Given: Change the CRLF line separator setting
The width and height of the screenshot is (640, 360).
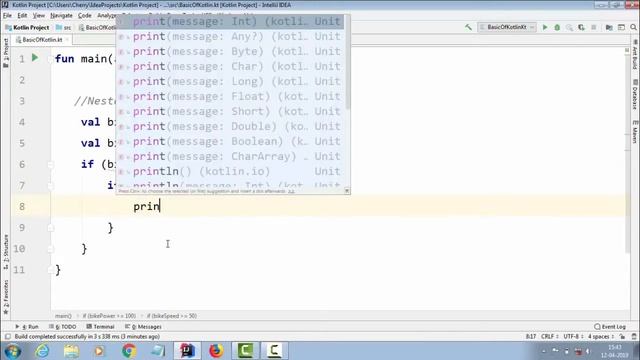Looking at the screenshot, I should (549, 337).
